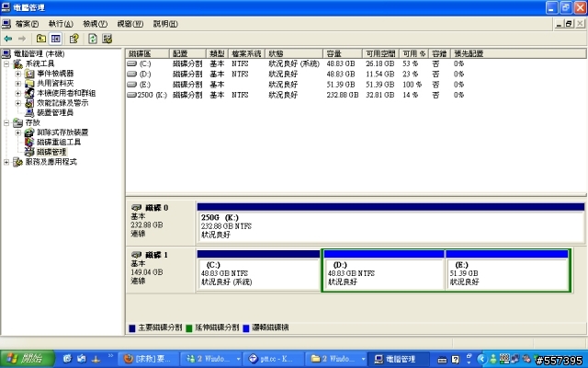Click the Help question mark toolbar icon
Viewport: 588px width, 368px height.
[x=74, y=39]
